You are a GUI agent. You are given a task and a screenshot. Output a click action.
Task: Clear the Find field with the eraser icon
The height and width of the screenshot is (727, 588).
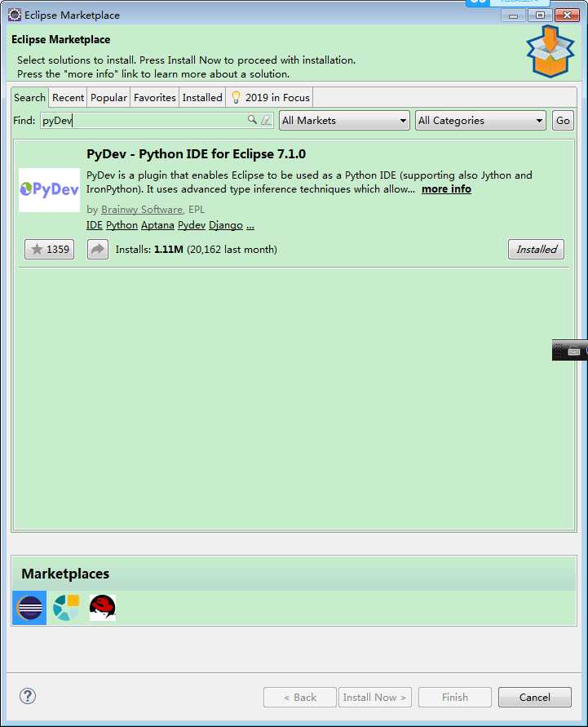266,120
